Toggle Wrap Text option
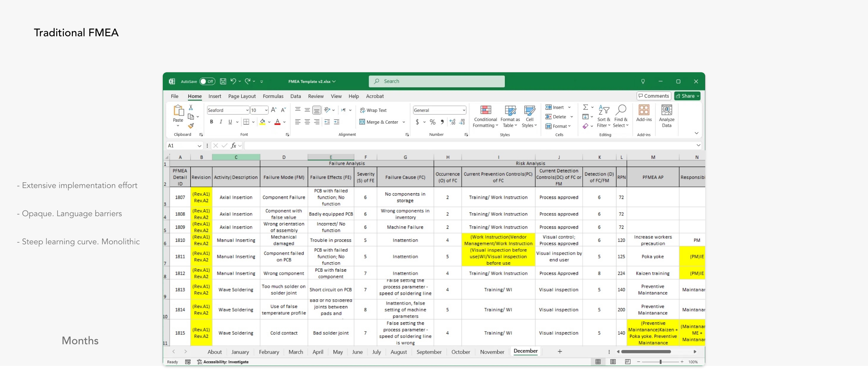868x370 pixels. coord(373,110)
